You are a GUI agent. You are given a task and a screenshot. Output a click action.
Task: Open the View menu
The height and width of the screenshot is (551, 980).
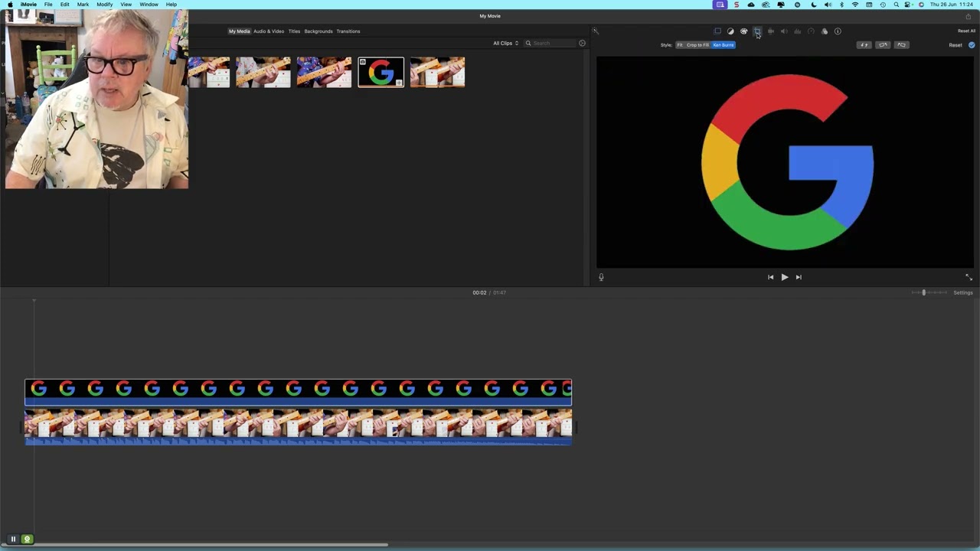tap(126, 5)
